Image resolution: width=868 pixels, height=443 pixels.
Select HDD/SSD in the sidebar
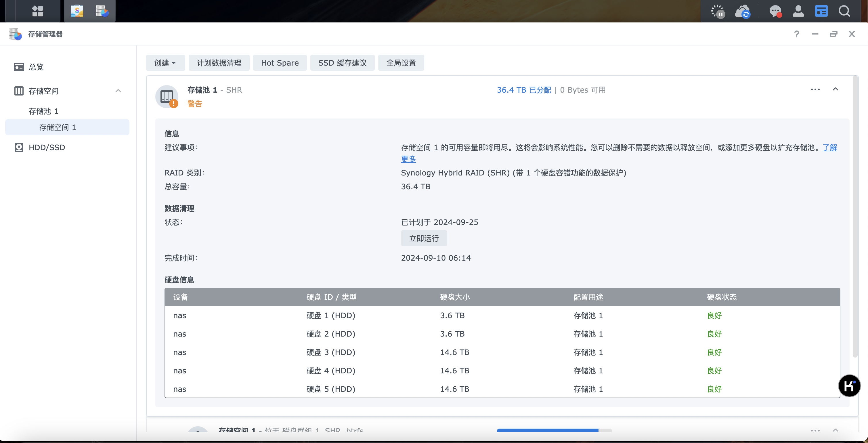(x=47, y=147)
